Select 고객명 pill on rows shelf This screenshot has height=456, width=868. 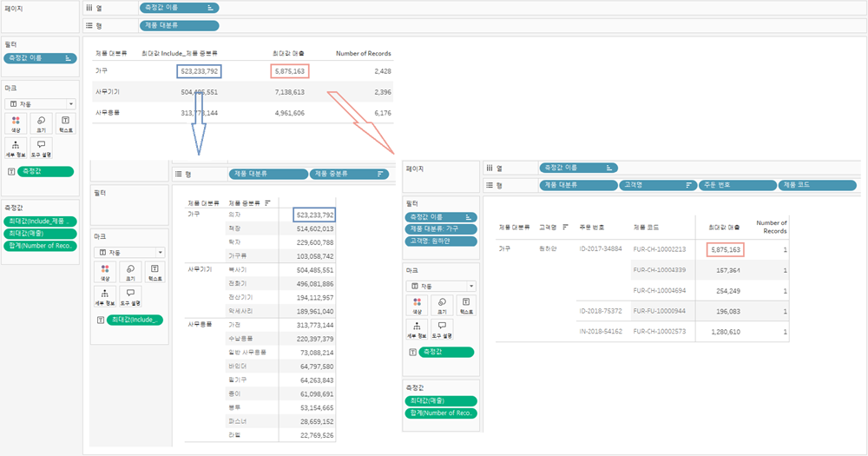(x=658, y=185)
